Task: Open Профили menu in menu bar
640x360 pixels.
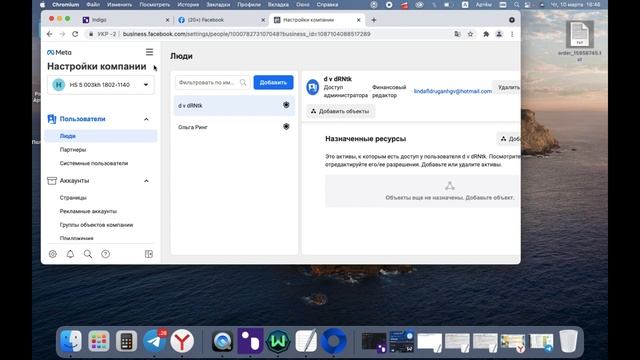Action: coord(249,4)
